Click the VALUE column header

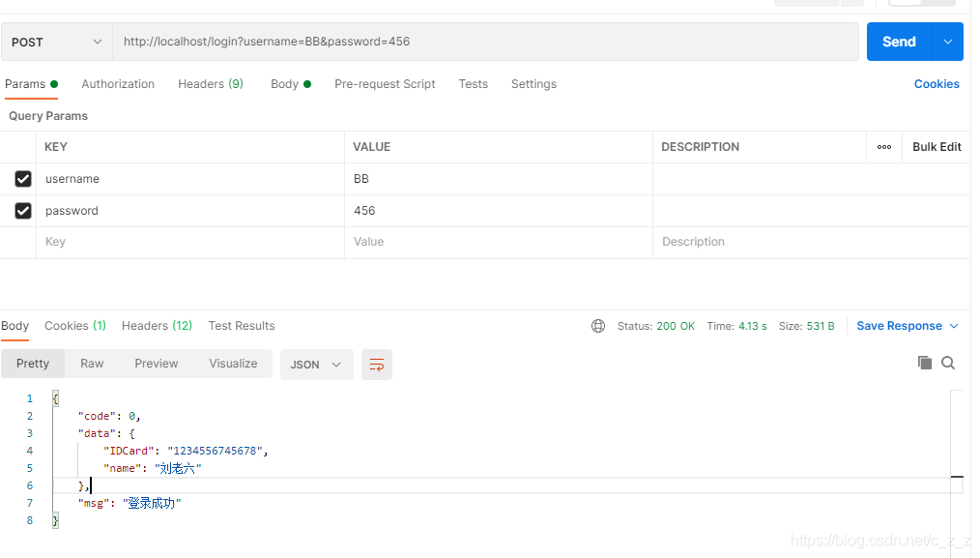pyautogui.click(x=371, y=147)
